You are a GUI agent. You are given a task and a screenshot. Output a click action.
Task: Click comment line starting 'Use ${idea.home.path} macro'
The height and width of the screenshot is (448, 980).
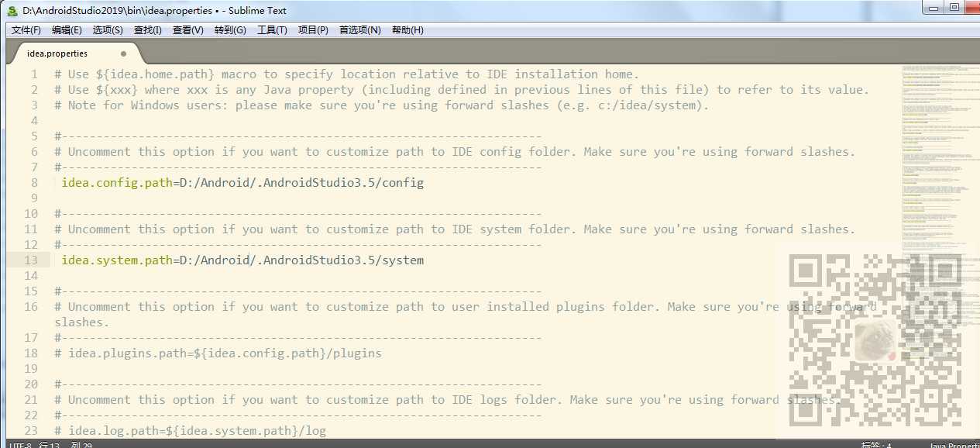click(347, 74)
